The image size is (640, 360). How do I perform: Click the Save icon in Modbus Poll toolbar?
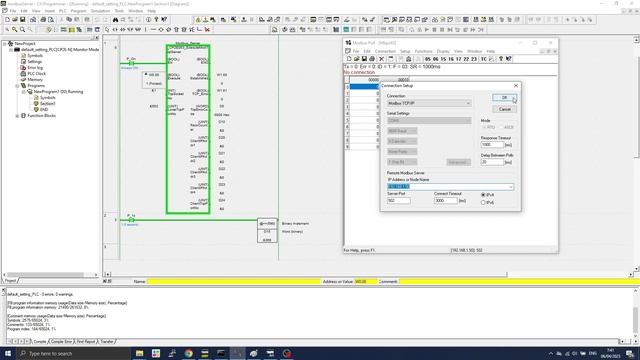tap(364, 59)
